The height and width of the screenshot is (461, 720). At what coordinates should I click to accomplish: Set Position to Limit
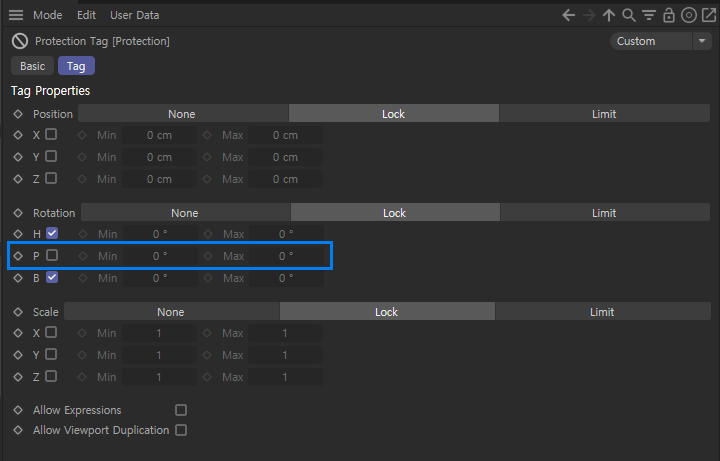tap(604, 114)
